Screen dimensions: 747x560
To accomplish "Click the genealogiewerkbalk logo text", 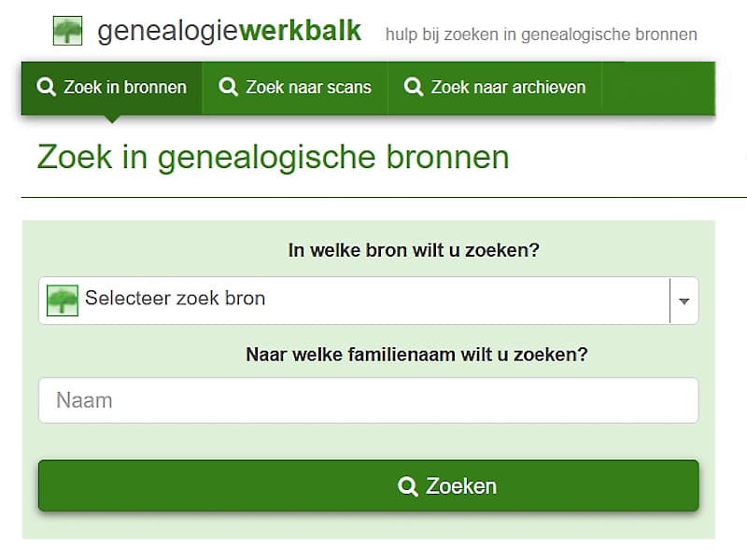I will click(x=228, y=30).
